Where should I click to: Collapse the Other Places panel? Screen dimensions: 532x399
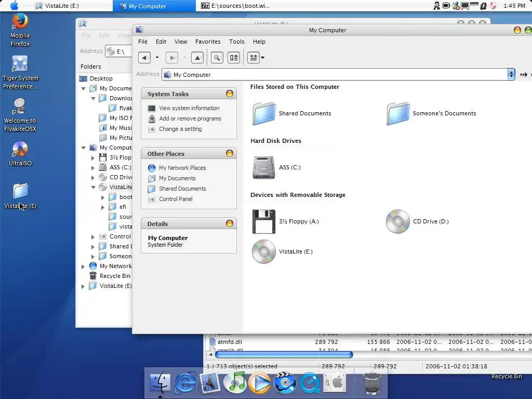click(x=230, y=153)
